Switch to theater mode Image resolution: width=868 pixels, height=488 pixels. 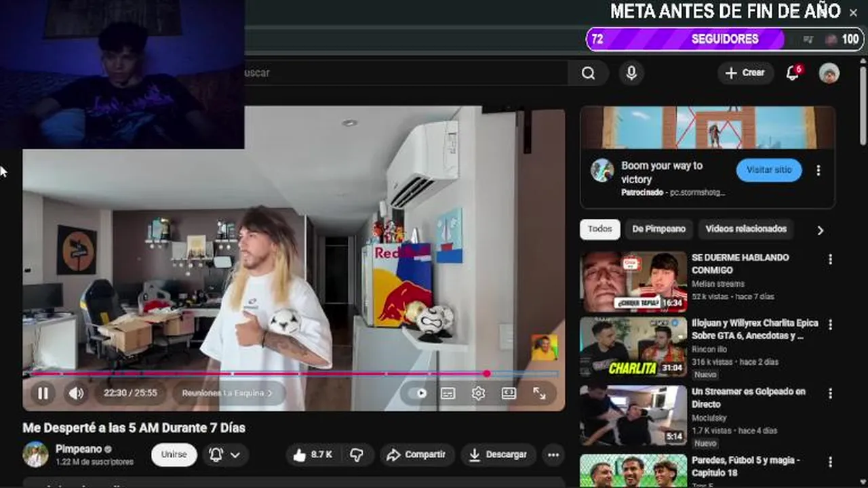(509, 393)
